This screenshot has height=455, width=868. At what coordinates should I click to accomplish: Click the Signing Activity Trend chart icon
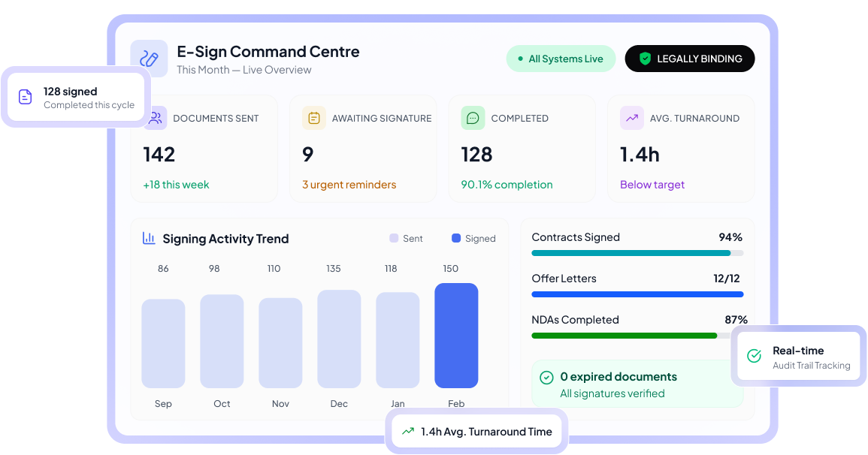(149, 239)
